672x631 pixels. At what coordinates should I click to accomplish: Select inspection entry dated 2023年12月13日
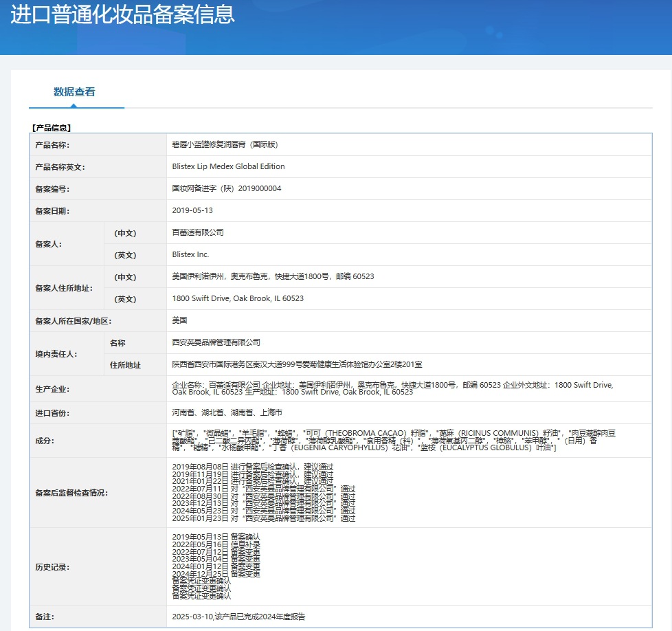[x=264, y=503]
